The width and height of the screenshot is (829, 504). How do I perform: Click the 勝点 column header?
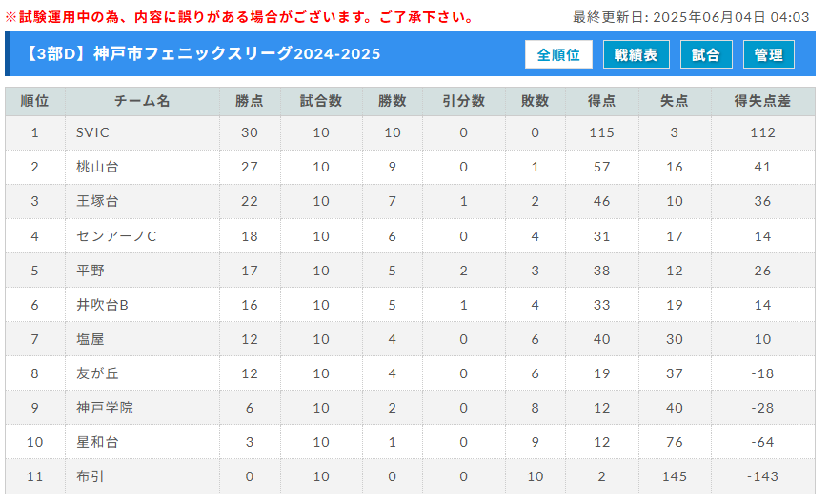(250, 101)
